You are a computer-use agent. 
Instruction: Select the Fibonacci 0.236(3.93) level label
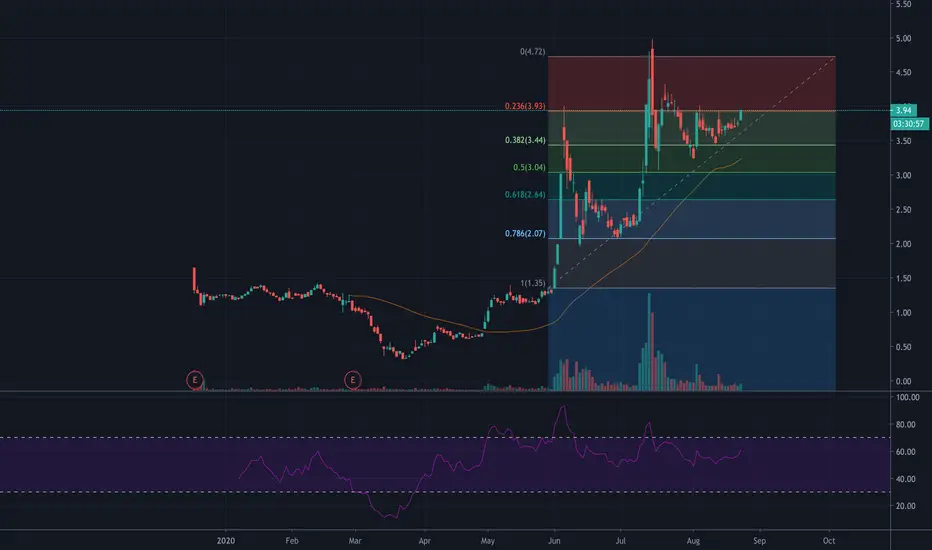(525, 106)
